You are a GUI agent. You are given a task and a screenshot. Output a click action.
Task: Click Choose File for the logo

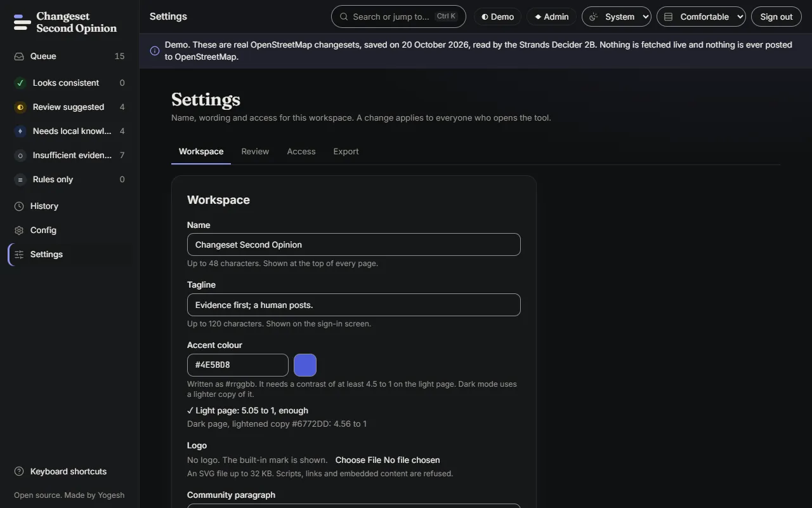[x=358, y=460]
